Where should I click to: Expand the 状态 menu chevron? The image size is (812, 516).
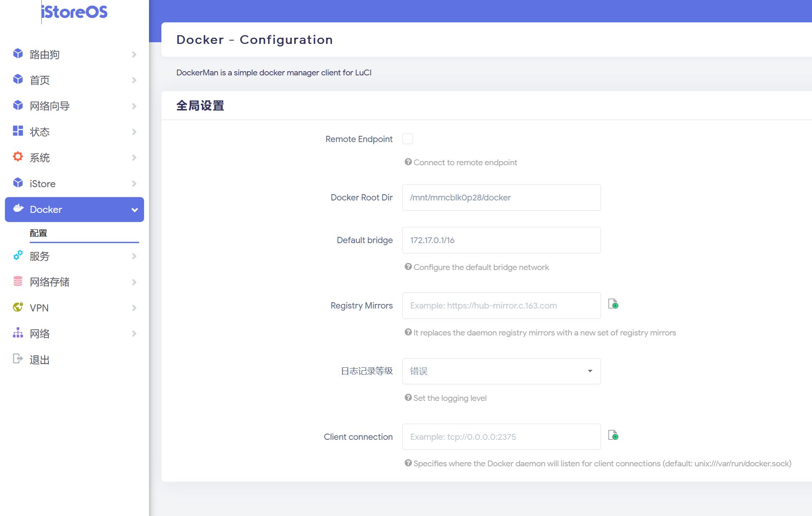134,132
